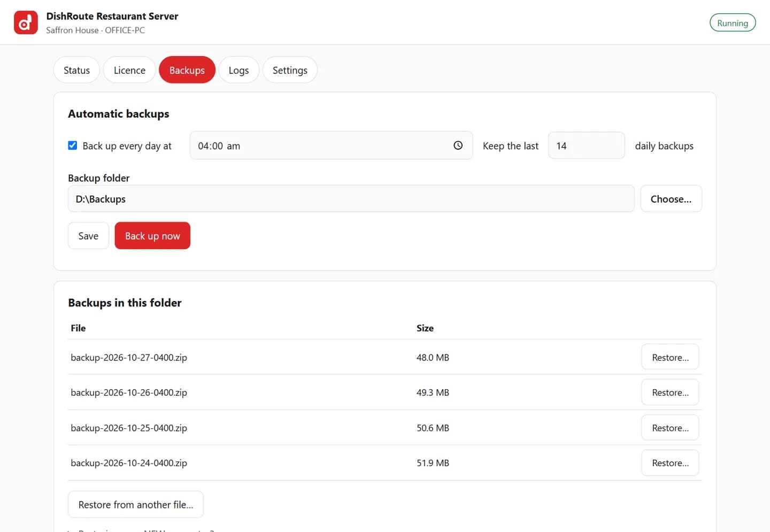Go to the Logs tab
The height and width of the screenshot is (532, 770).
pos(238,70)
